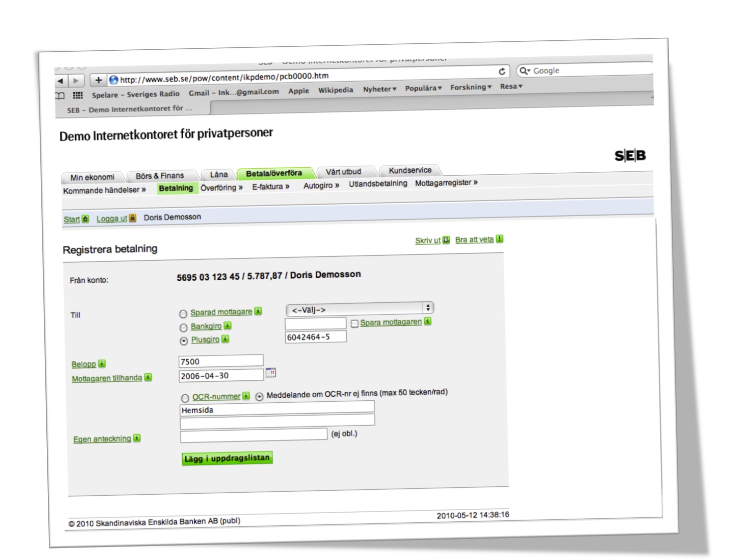The width and height of the screenshot is (747, 560).
Task: Check the Spara mottagaren checkbox
Action: point(355,324)
